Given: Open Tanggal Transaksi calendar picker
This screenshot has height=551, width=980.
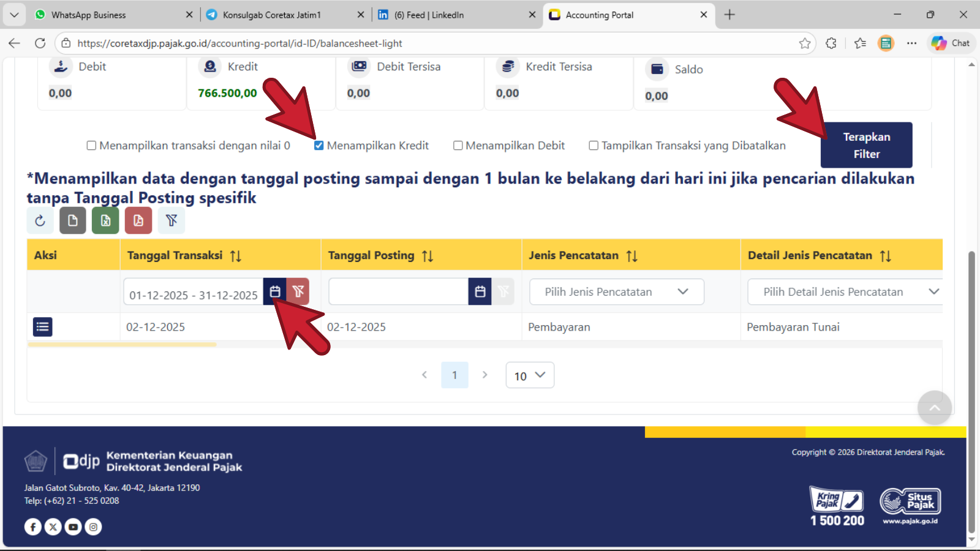Looking at the screenshot, I should (x=275, y=292).
